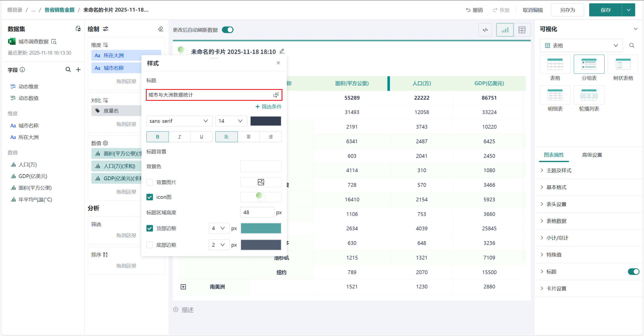Click the card title edit pencil
Screen dimensions: 644x336
pyautogui.click(x=282, y=51)
